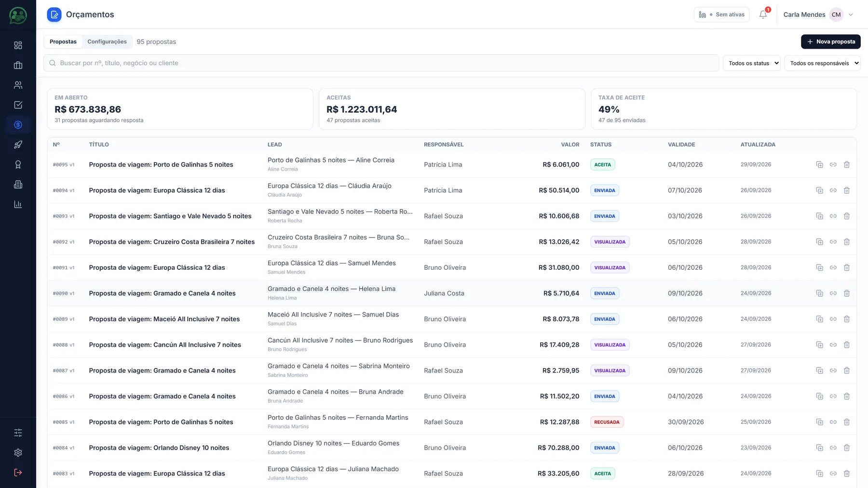Click the Carla Mendes CM avatar
This screenshot has width=868, height=488.
(x=836, y=14)
